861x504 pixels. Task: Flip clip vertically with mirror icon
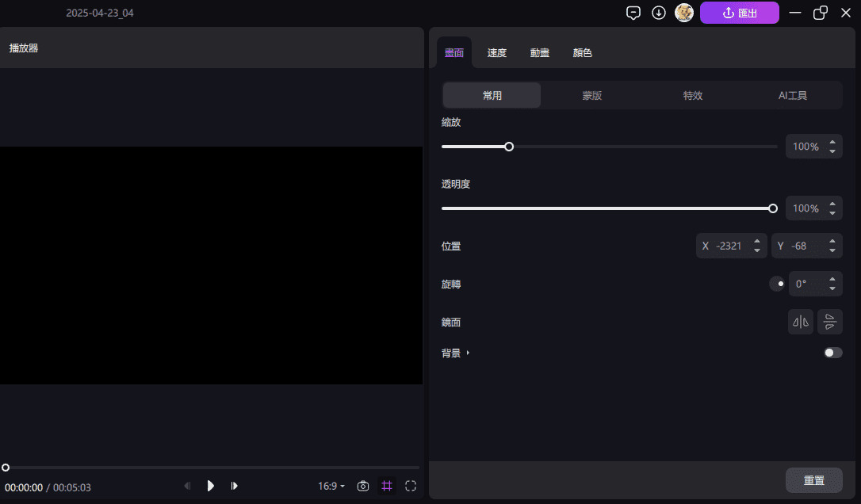click(x=830, y=322)
